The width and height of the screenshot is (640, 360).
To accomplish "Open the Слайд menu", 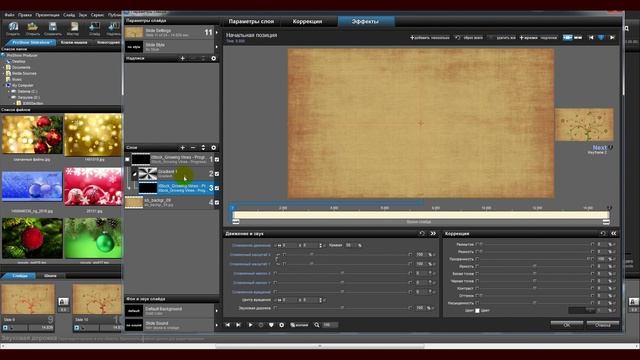I will pos(69,15).
